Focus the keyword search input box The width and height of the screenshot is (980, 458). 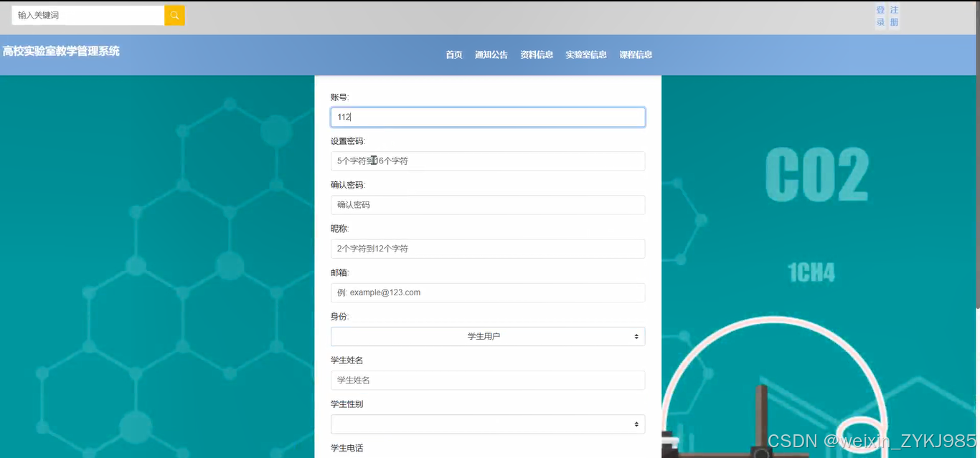point(88,15)
